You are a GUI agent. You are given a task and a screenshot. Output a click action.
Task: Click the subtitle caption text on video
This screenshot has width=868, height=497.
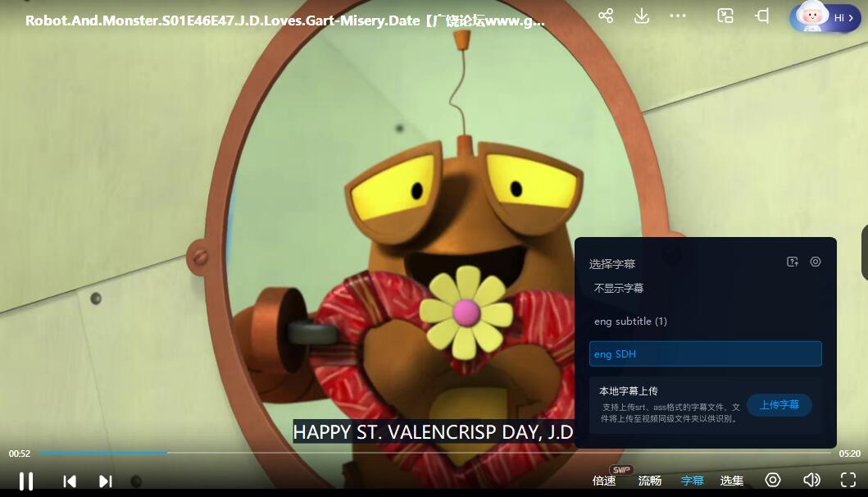[x=433, y=431]
